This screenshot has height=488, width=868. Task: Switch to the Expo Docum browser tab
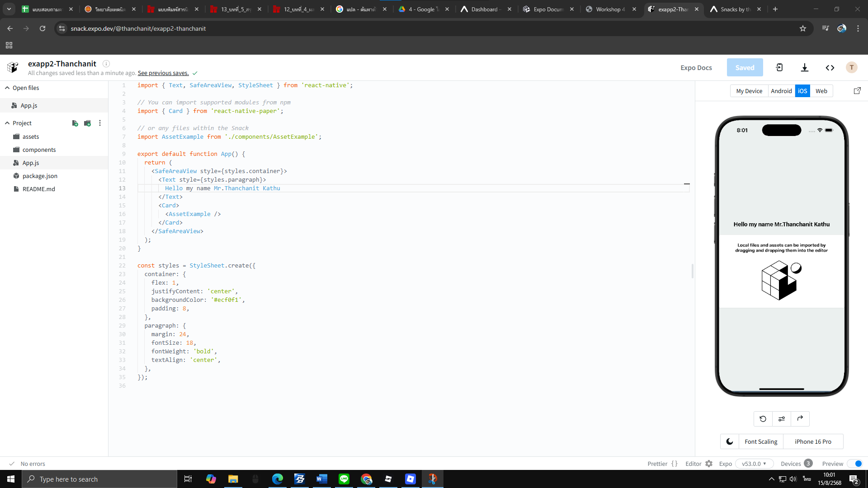tap(548, 9)
